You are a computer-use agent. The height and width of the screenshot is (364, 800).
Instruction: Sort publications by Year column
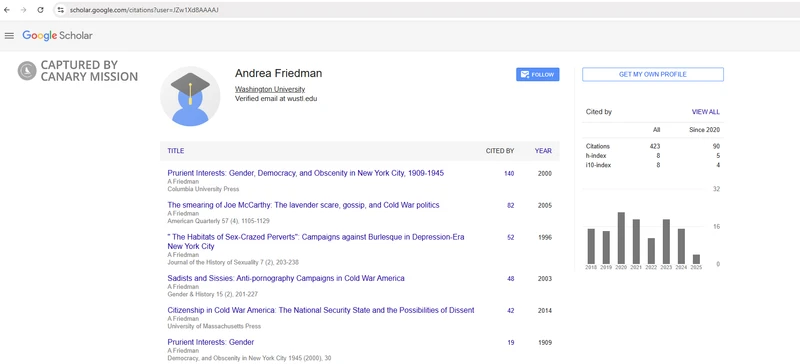[543, 151]
